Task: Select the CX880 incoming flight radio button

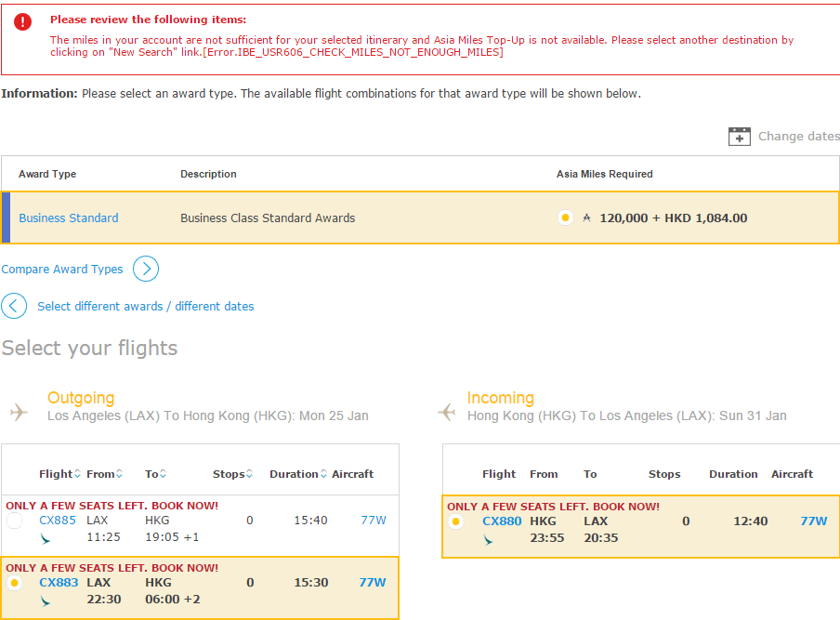Action: click(x=456, y=521)
